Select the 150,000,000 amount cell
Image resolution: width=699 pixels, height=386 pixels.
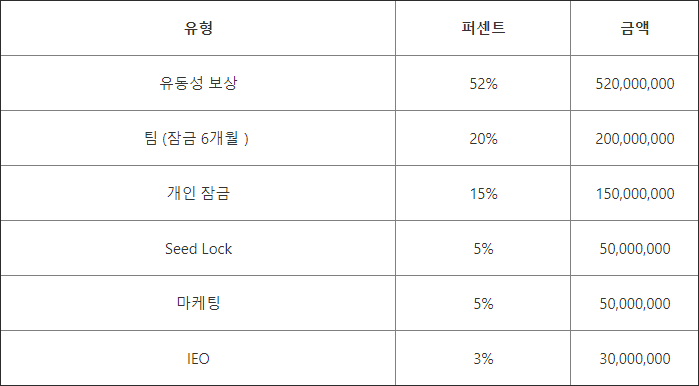coord(634,193)
